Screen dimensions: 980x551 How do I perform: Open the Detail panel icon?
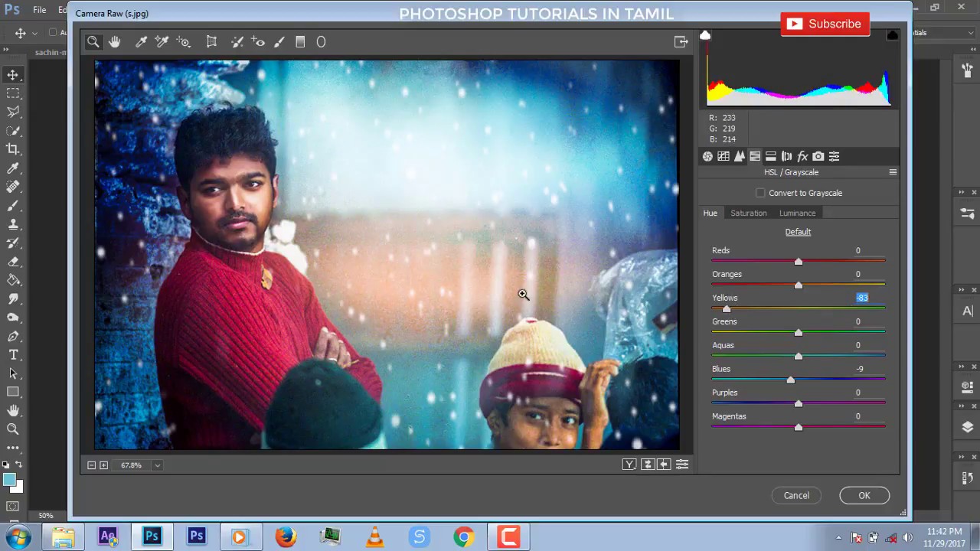click(739, 156)
